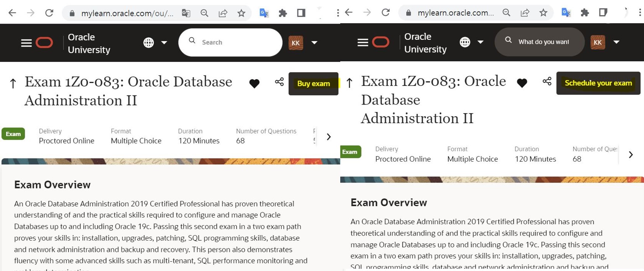The width and height of the screenshot is (644, 271).
Task: Click share icon in left address bar
Action: 223,13
